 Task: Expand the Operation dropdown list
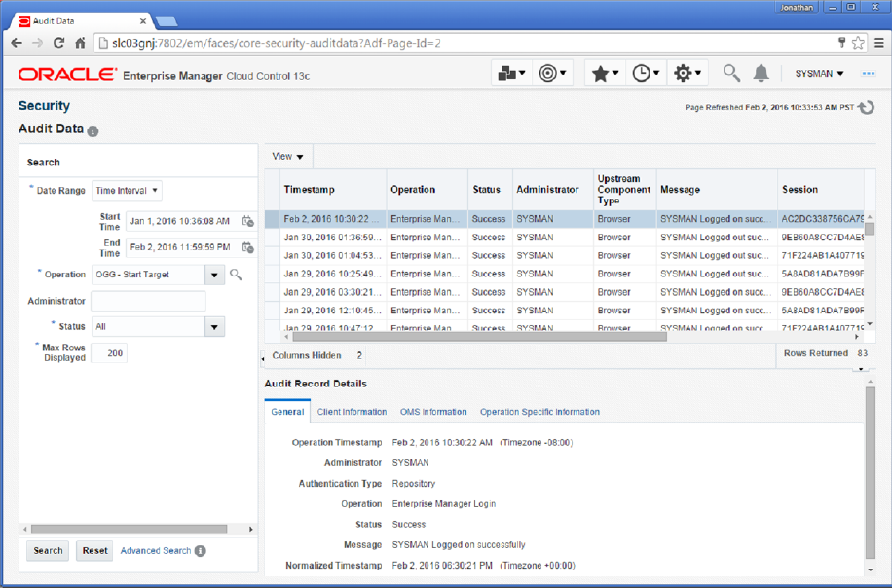coord(213,274)
